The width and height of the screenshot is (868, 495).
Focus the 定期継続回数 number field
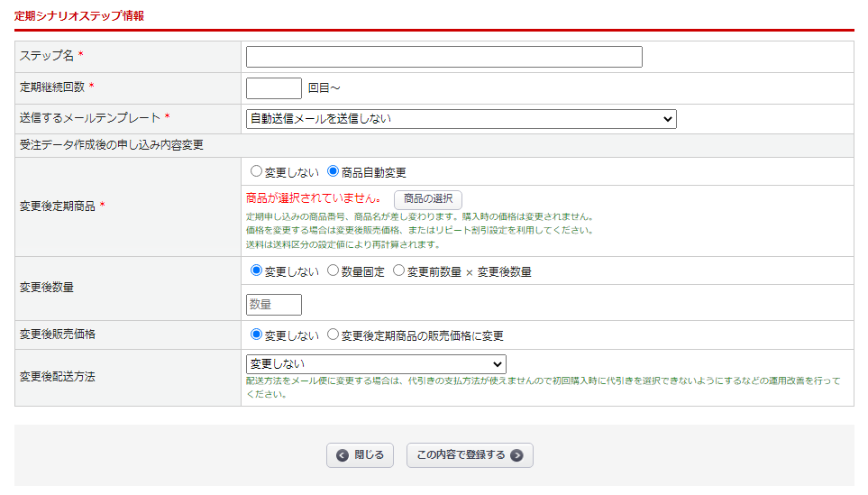[x=273, y=88]
